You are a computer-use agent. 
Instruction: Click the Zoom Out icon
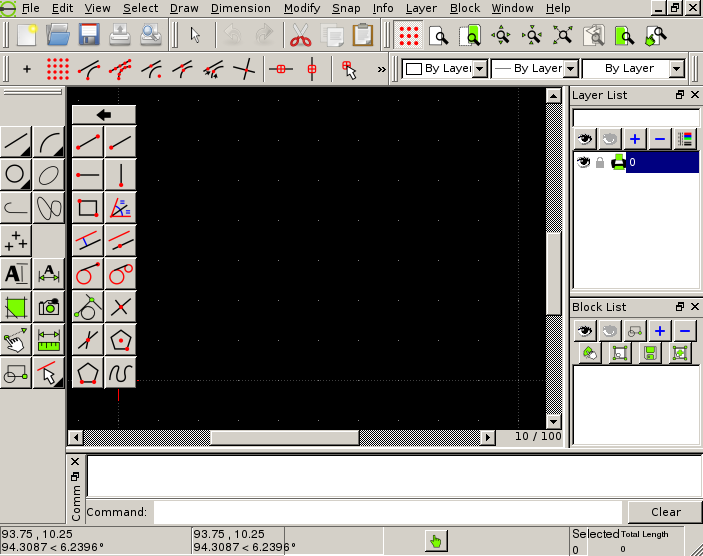[532, 35]
